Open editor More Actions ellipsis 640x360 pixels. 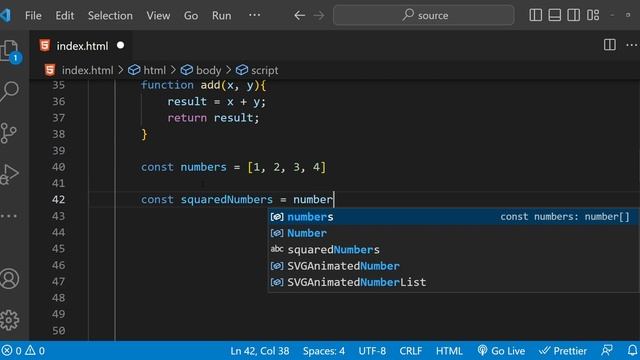(631, 44)
